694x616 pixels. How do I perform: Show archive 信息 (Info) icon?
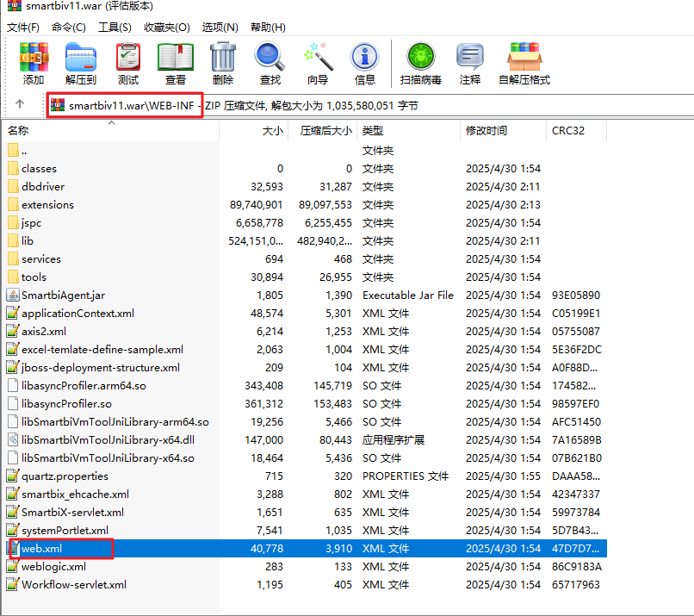click(365, 57)
